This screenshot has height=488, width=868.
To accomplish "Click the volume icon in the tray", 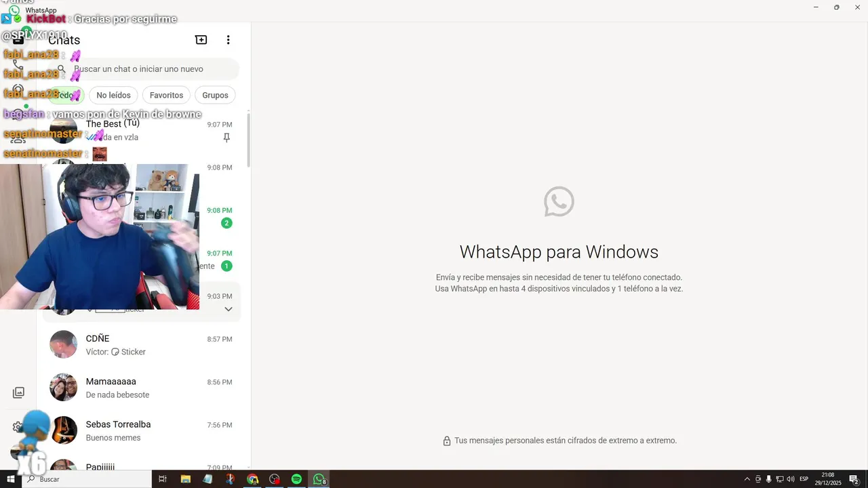I will [791, 479].
